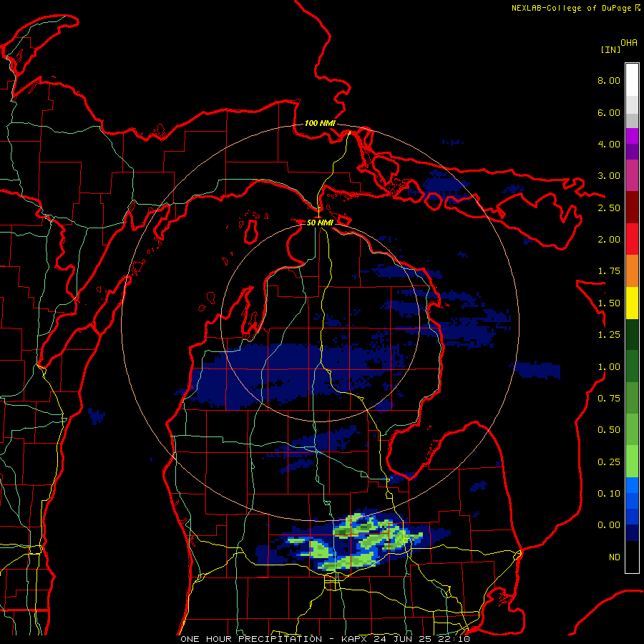Select the dark red 2.50 legend band

point(632,208)
